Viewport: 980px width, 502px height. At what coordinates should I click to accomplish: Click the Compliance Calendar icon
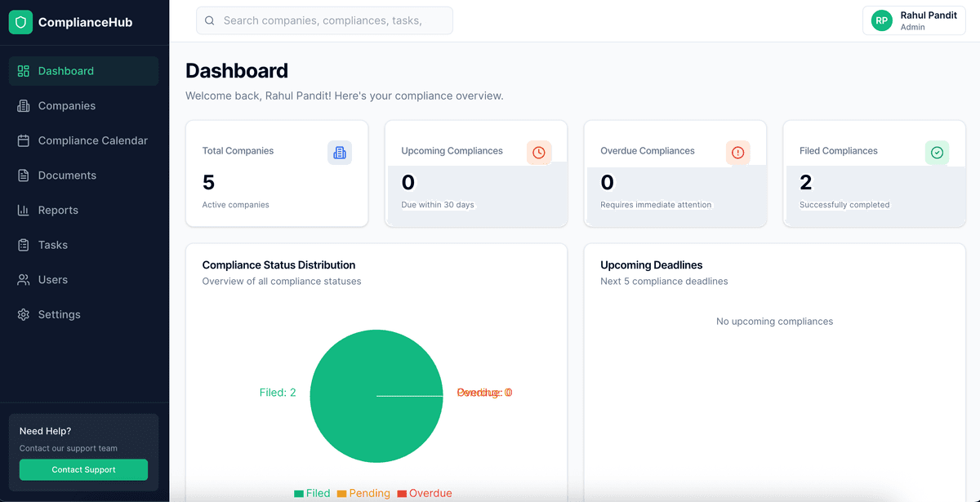23,140
